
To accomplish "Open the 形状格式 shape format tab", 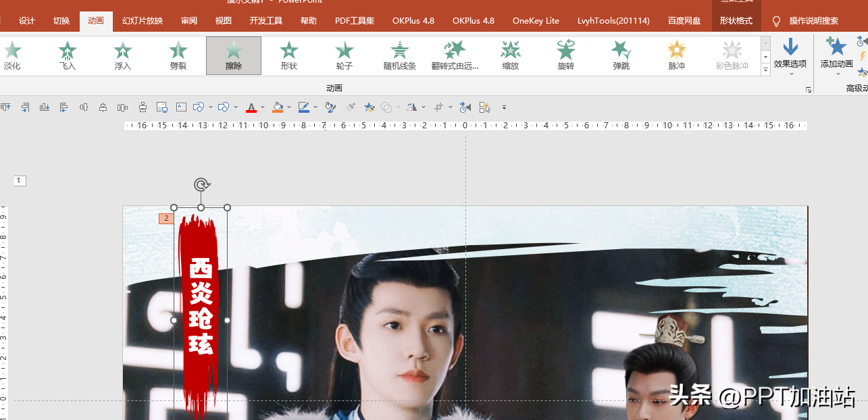I will pos(736,21).
